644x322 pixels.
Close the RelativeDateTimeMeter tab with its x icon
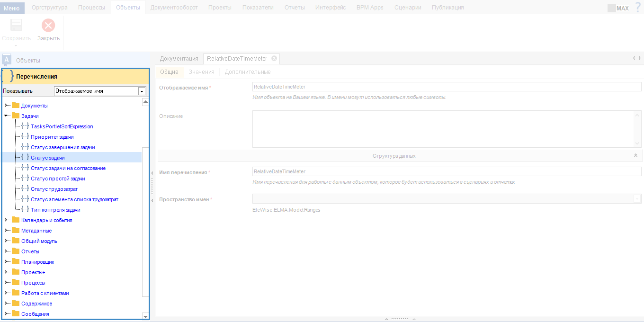pyautogui.click(x=274, y=58)
